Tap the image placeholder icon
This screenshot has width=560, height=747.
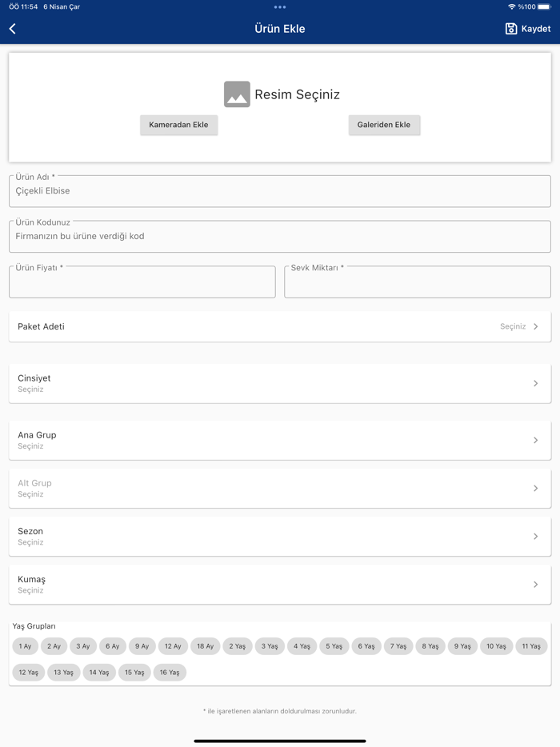pos(237,94)
